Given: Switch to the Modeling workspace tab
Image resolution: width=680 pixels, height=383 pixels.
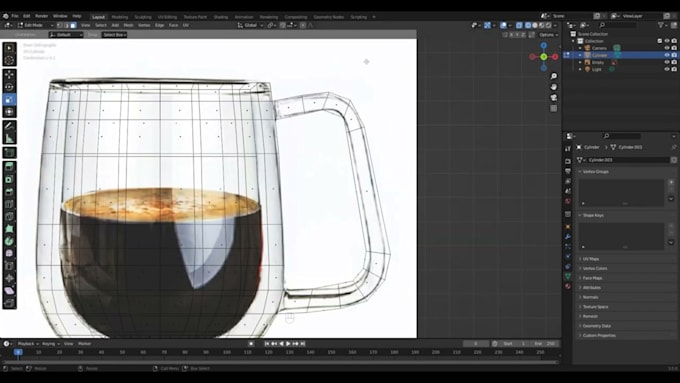Looking at the screenshot, I should tap(120, 17).
